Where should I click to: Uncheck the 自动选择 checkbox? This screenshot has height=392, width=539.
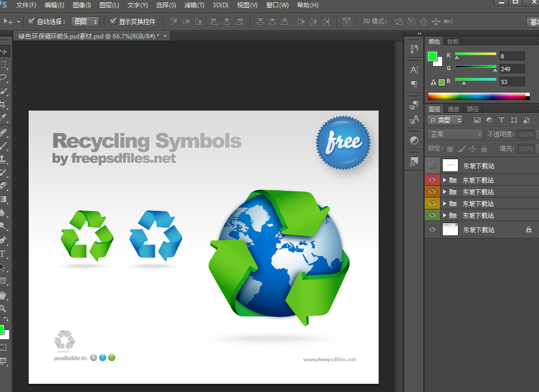point(31,21)
